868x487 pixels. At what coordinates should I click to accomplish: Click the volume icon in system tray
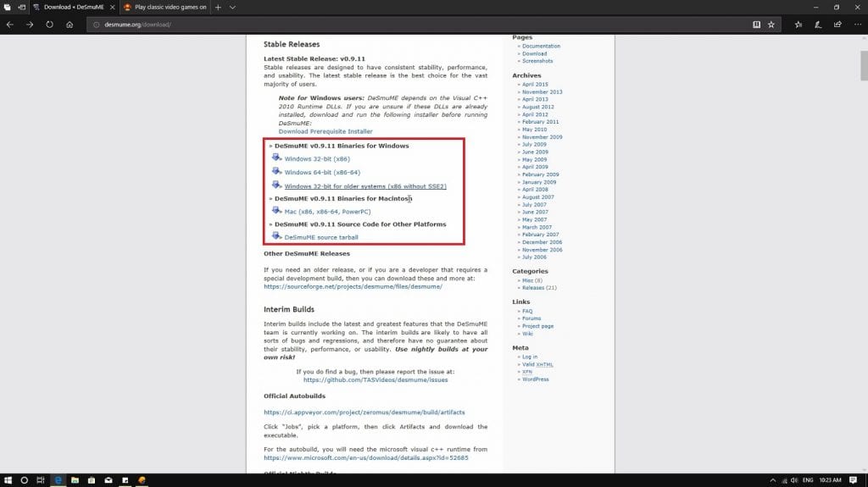click(x=794, y=480)
